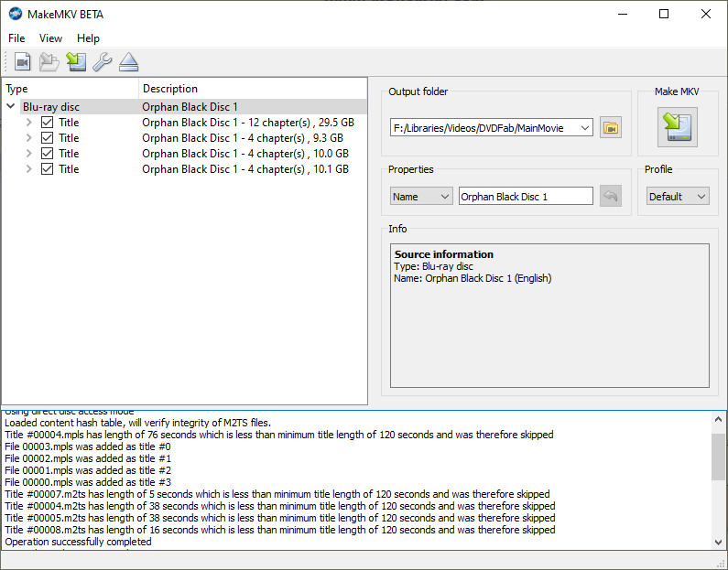The width and height of the screenshot is (728, 570).
Task: Expand the 10.0 GB title row
Action: (x=28, y=154)
